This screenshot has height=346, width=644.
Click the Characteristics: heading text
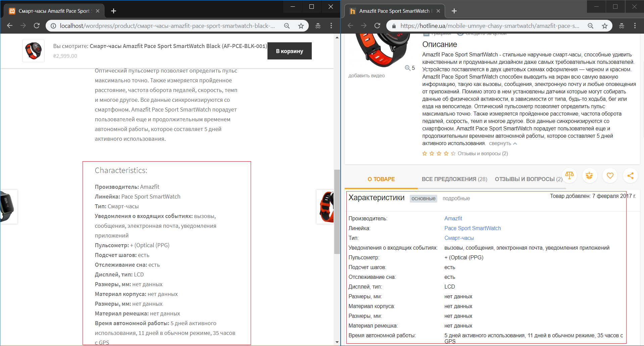(x=121, y=170)
